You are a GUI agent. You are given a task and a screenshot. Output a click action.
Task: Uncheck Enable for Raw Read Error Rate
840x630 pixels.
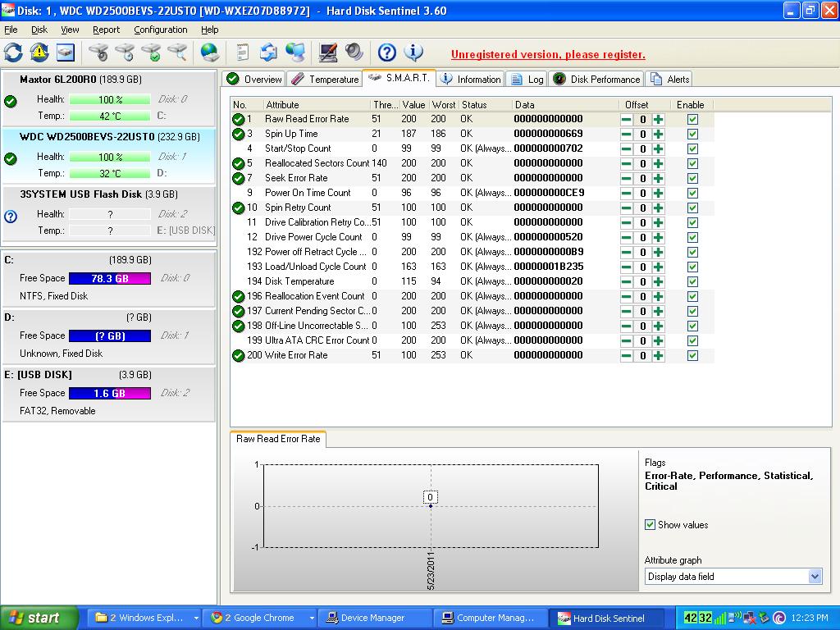pos(692,120)
